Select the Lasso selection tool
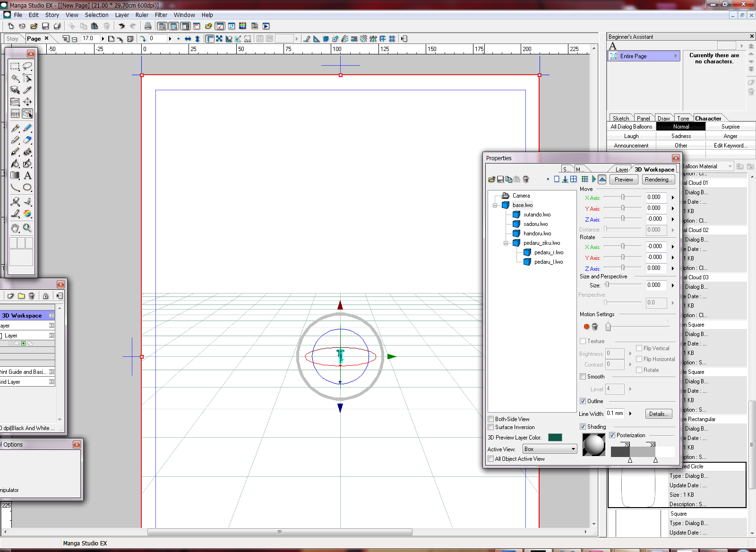The height and width of the screenshot is (552, 756). tap(27, 66)
